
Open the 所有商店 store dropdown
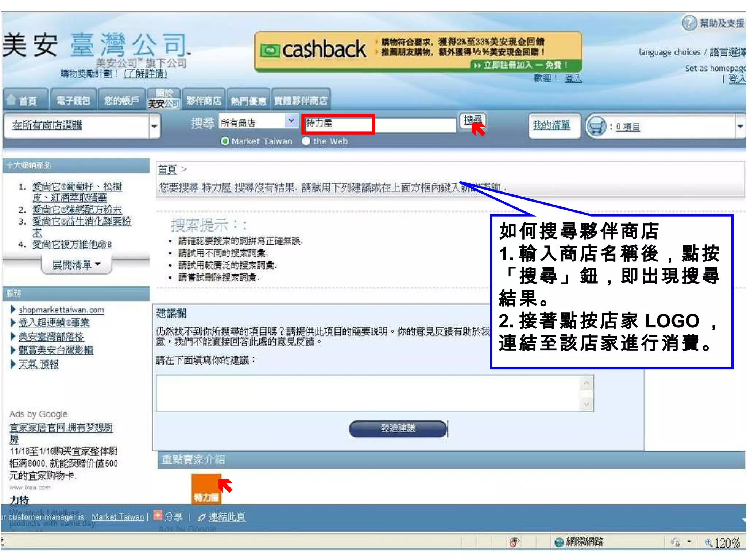[291, 121]
